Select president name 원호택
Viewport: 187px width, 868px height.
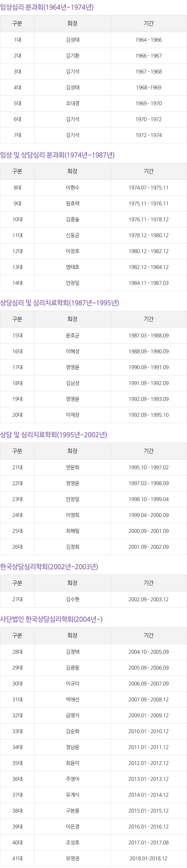tap(73, 203)
